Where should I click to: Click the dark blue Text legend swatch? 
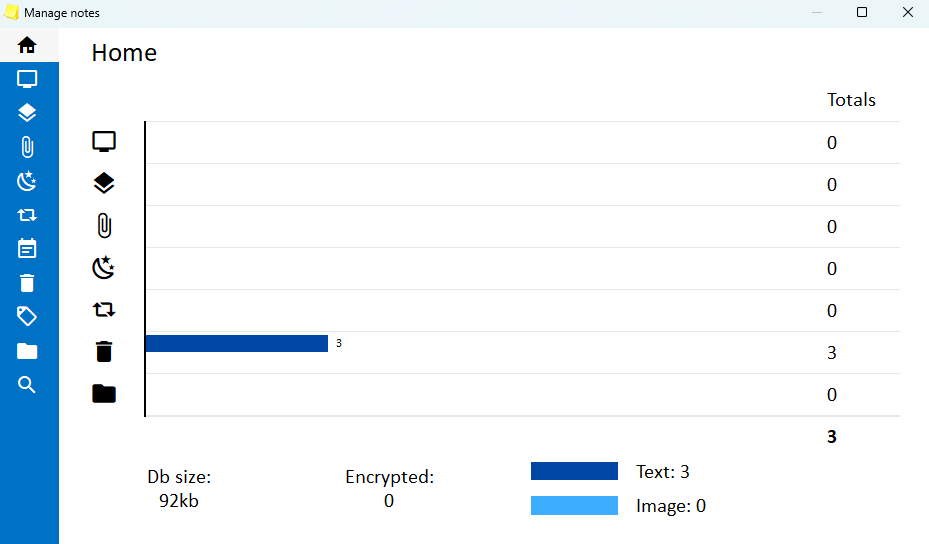[x=574, y=471]
